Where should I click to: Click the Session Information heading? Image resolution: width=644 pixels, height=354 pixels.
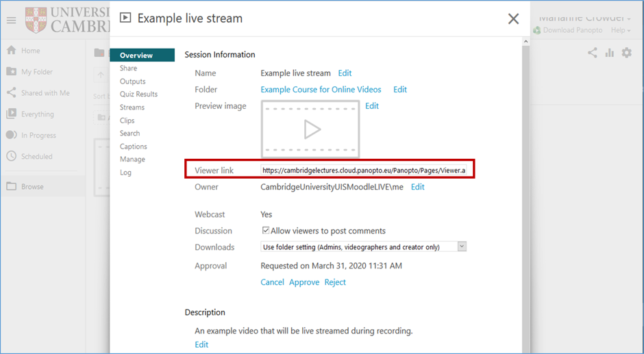point(220,55)
